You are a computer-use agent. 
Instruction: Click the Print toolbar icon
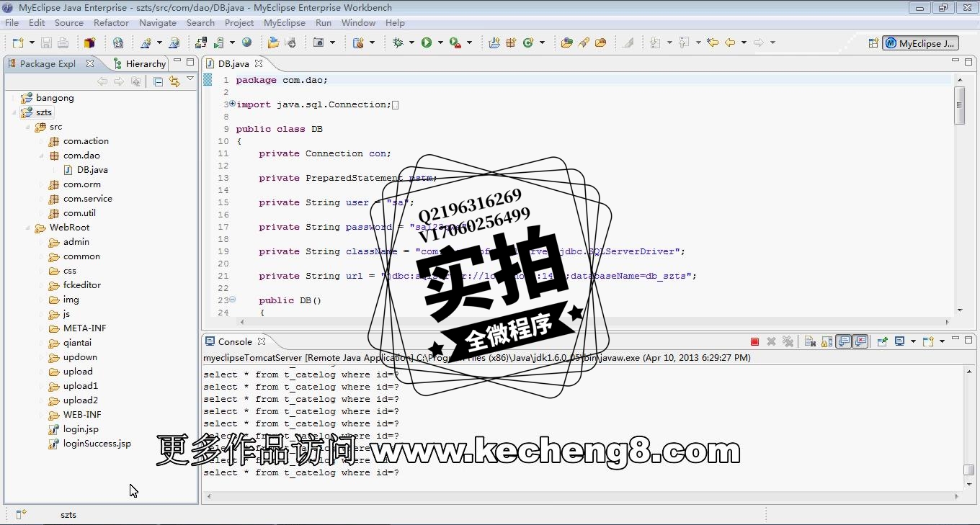pyautogui.click(x=63, y=42)
